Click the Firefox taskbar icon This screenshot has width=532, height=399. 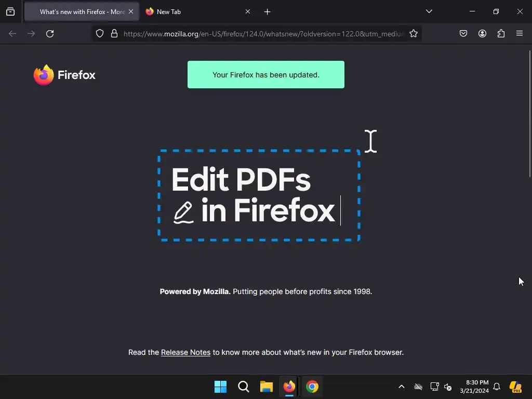coord(289,387)
